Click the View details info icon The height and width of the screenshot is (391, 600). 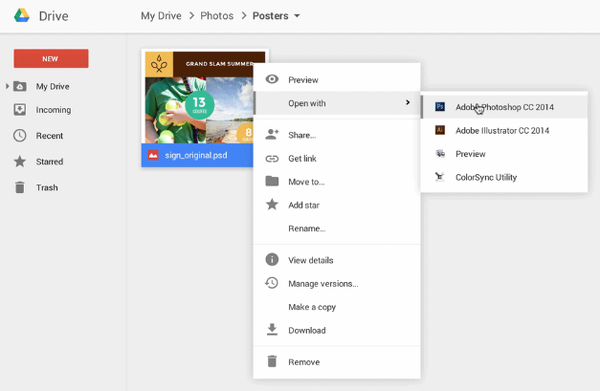(x=272, y=259)
